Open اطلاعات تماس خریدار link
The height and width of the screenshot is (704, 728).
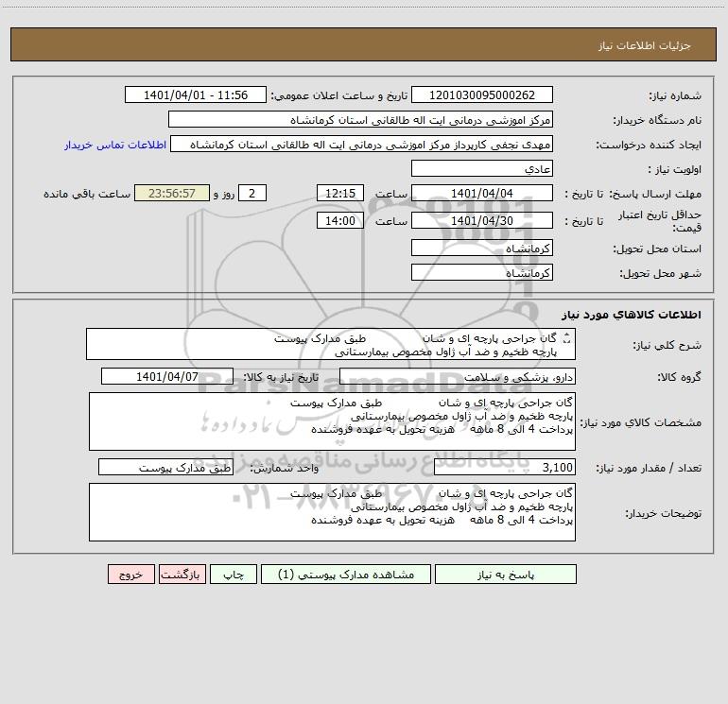click(115, 145)
